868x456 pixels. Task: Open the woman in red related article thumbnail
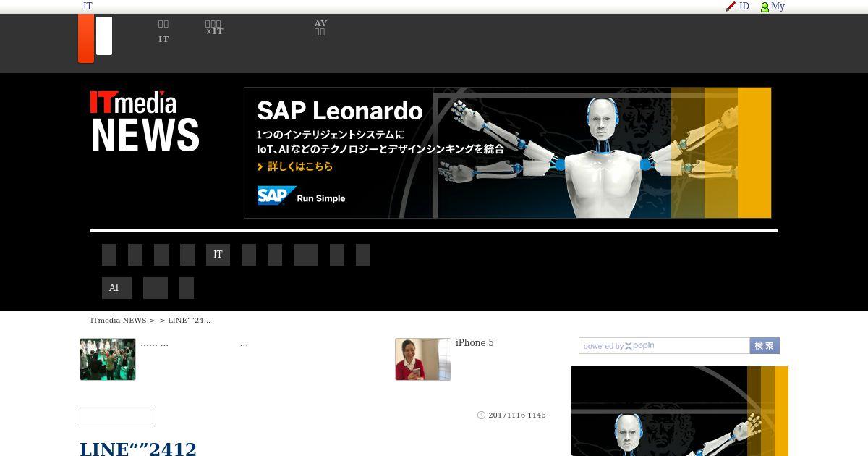click(423, 359)
